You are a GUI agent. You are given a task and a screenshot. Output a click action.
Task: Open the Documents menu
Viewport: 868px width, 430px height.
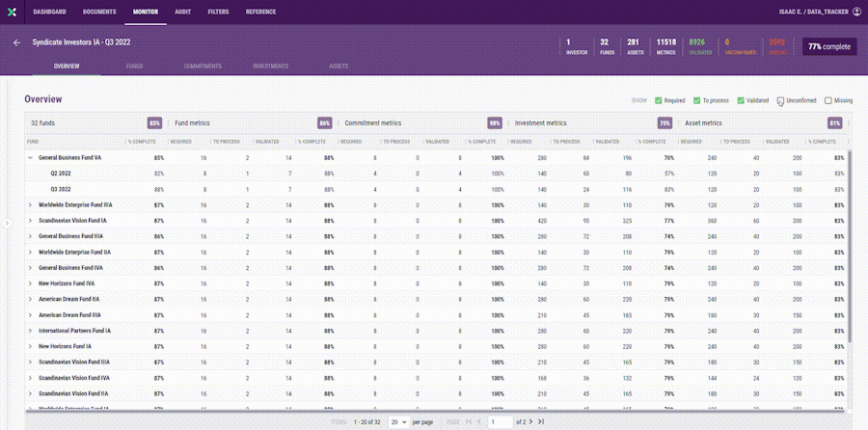(x=99, y=12)
